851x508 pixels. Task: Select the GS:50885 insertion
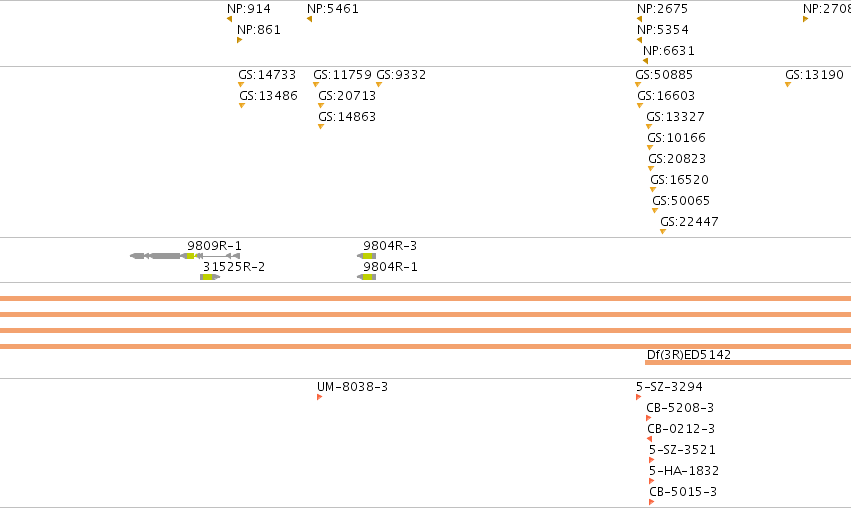tap(664, 75)
